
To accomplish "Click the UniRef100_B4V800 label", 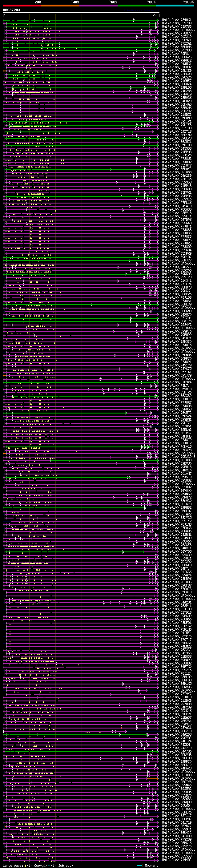I will [x=177, y=491].
